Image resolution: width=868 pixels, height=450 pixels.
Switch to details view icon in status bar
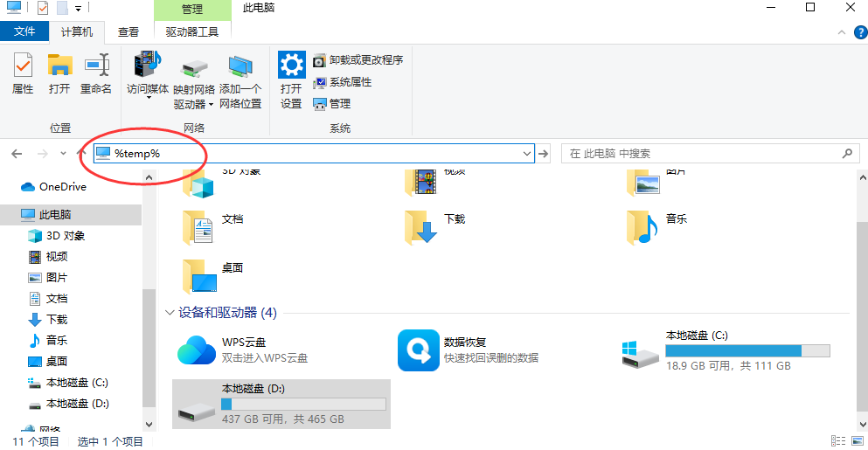[x=838, y=440]
